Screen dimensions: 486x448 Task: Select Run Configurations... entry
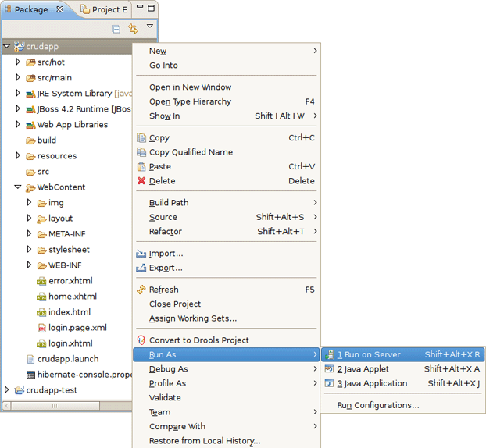pyautogui.click(x=378, y=405)
